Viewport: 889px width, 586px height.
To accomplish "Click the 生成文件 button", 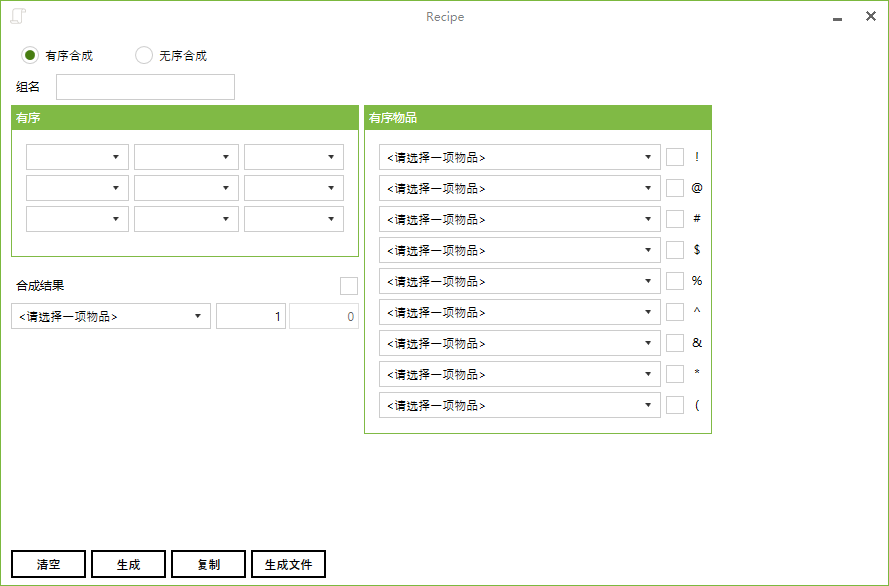I will (x=288, y=564).
